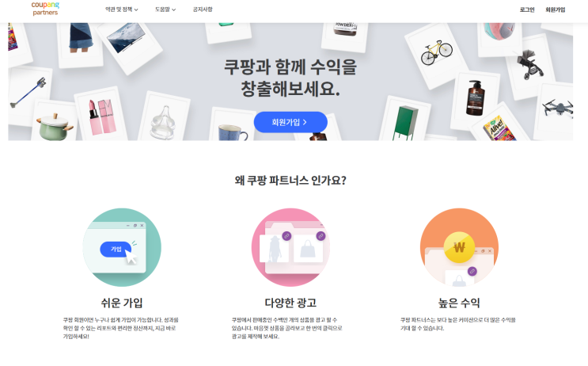Select the pink lipstick product card
Screen dimensions: 588x366
coord(102,115)
